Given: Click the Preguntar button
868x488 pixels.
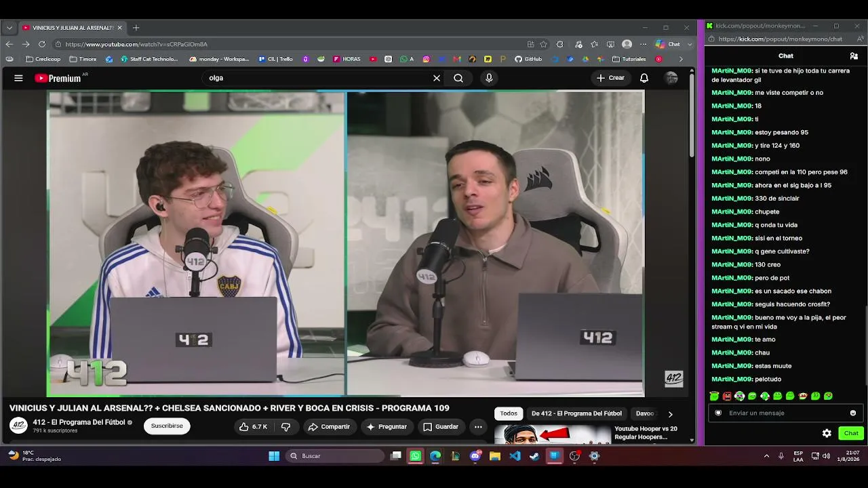Looking at the screenshot, I should pos(387,426).
